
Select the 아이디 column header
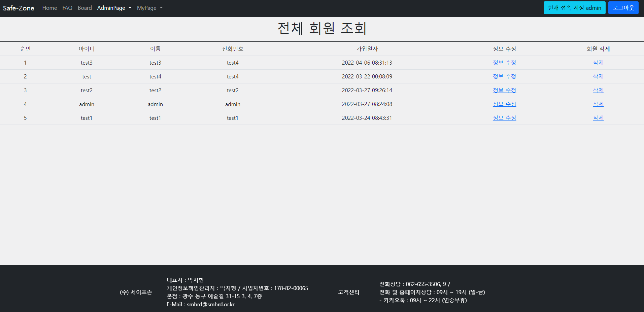87,49
